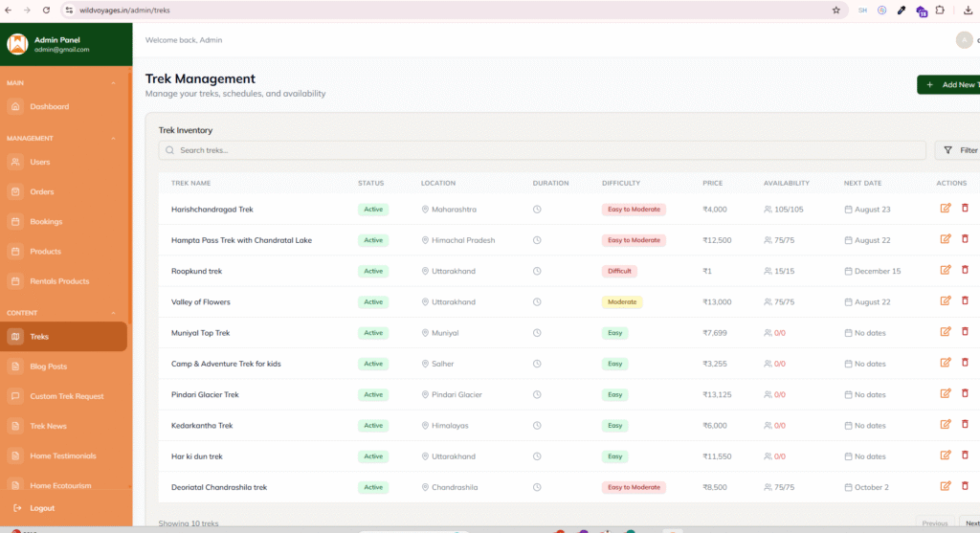980x533 pixels.
Task: Edit Hampta Pass Trek with Chandratal Lake
Action: tap(945, 238)
